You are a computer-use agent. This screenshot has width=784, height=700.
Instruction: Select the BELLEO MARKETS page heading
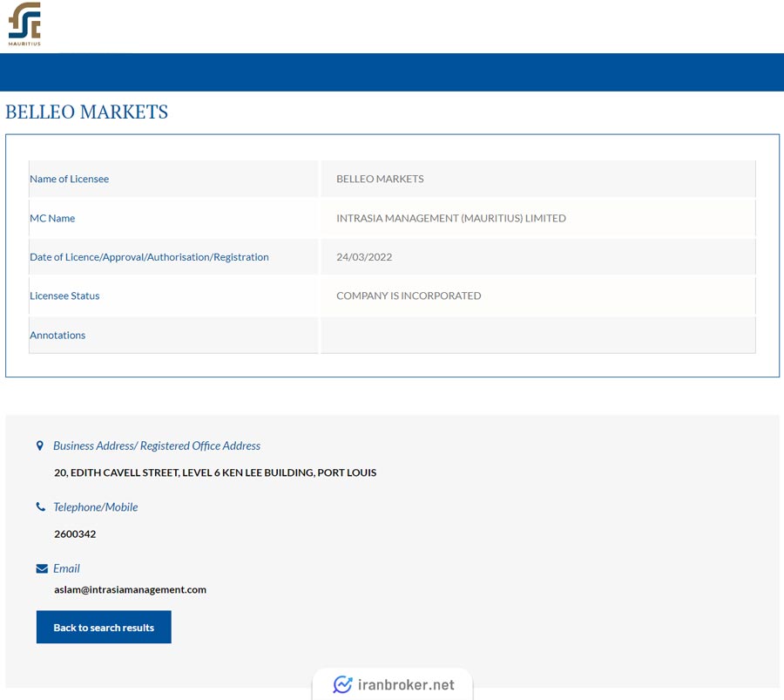pos(86,112)
